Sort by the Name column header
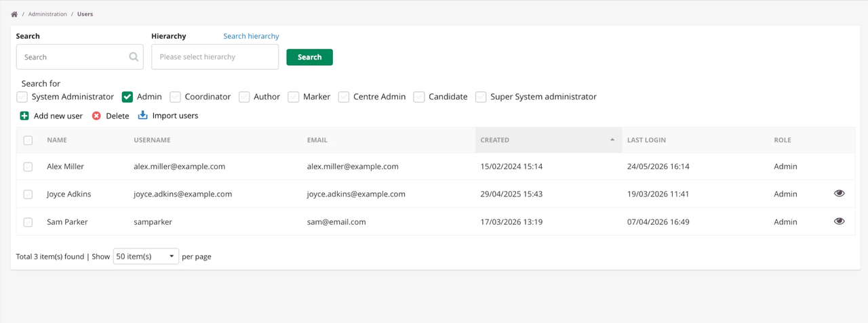The image size is (868, 323). tap(57, 140)
